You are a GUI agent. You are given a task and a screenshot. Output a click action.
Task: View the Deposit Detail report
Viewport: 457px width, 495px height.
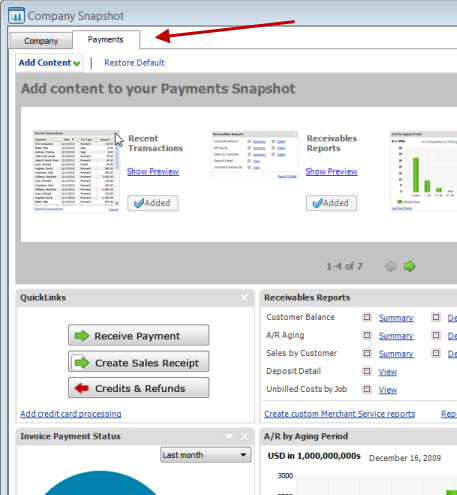[388, 372]
